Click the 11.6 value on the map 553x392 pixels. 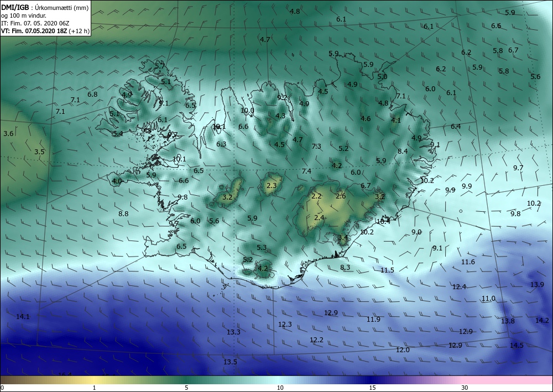coord(468,262)
